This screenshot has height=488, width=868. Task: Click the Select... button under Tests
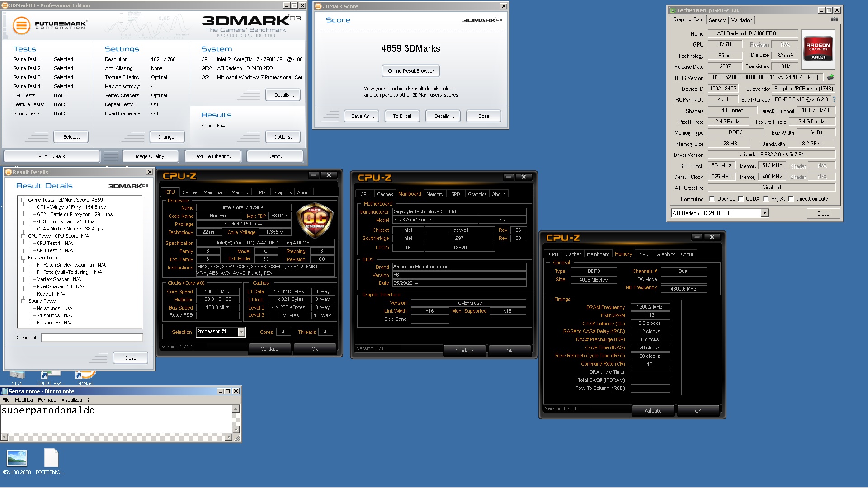pyautogui.click(x=72, y=137)
